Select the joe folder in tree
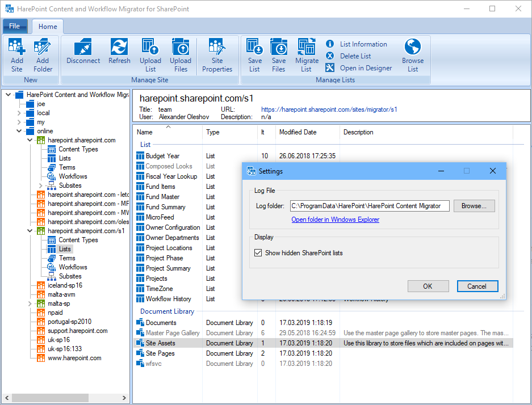Screen dimensions: 532x405 (x=41, y=104)
